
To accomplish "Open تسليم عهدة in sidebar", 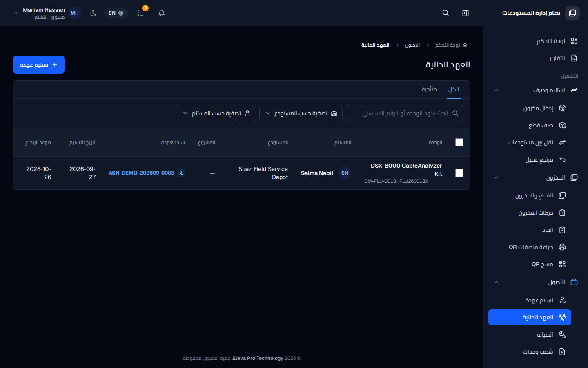I will 530,300.
